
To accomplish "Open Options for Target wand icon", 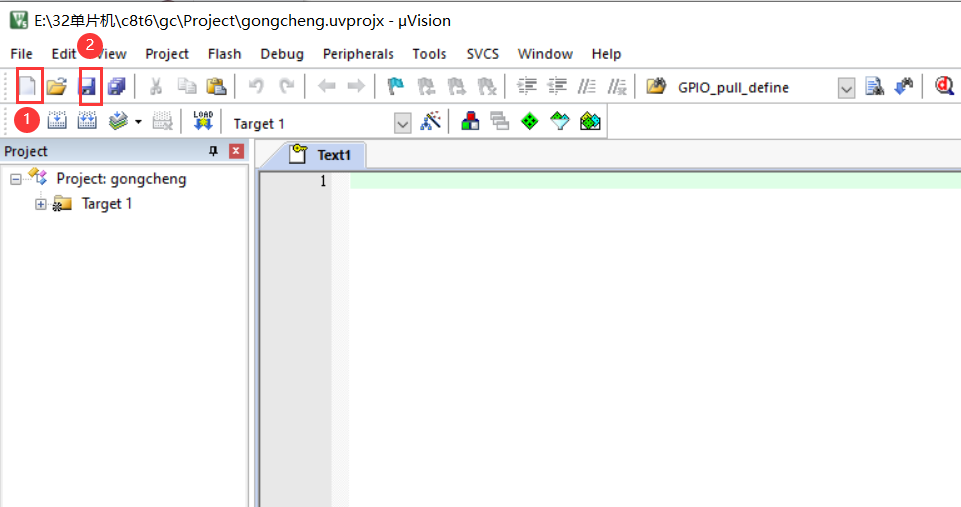I will [431, 121].
